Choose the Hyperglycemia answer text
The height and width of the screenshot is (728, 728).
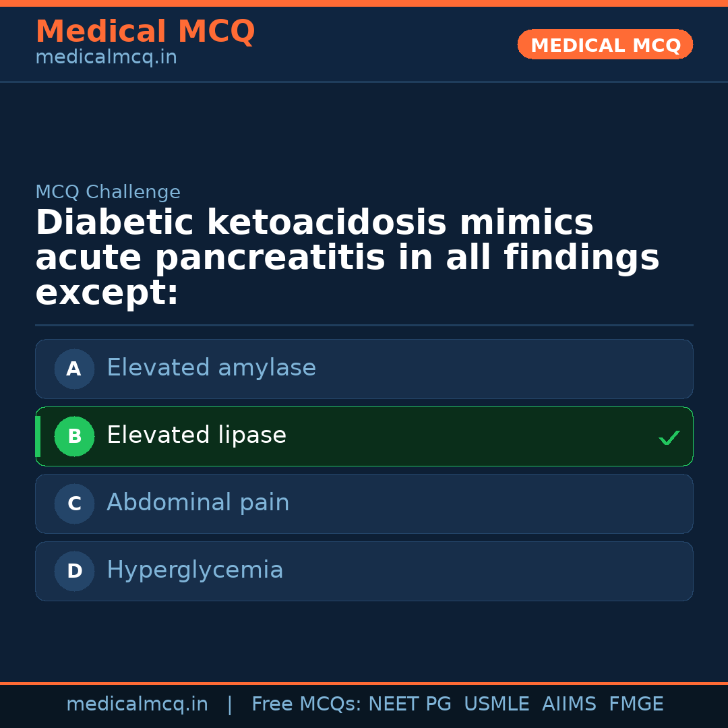[195, 570]
